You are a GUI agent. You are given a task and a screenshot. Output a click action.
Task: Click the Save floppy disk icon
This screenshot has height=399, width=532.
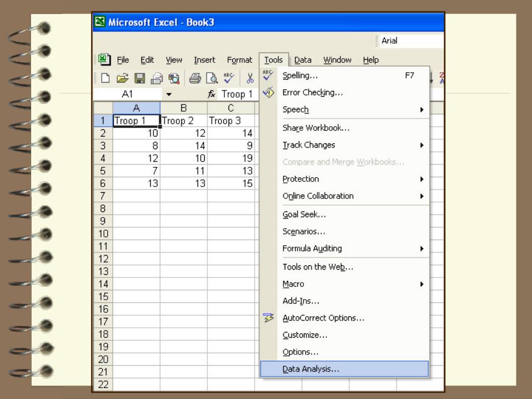click(x=140, y=78)
